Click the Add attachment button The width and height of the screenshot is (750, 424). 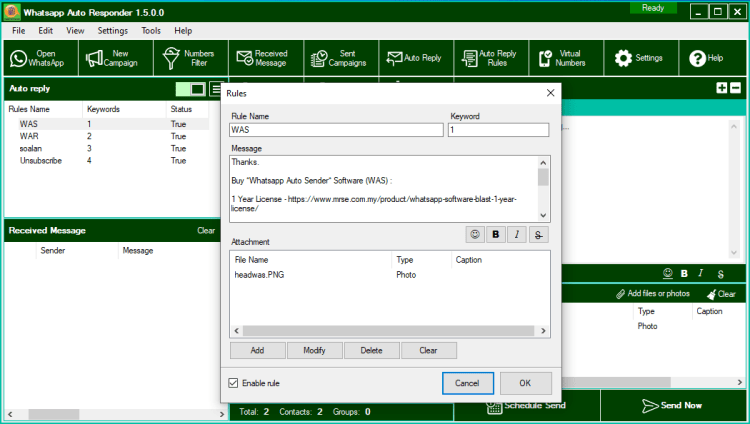pyautogui.click(x=257, y=350)
